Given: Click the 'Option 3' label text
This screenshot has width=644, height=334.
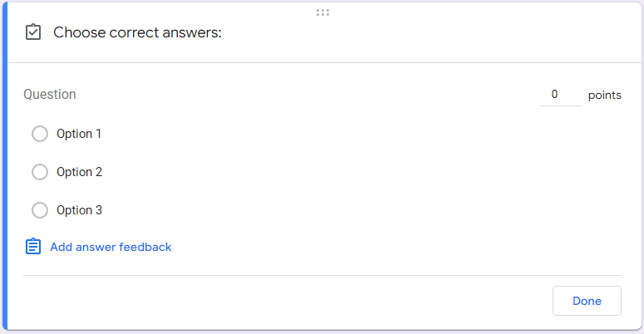Looking at the screenshot, I should [x=79, y=210].
